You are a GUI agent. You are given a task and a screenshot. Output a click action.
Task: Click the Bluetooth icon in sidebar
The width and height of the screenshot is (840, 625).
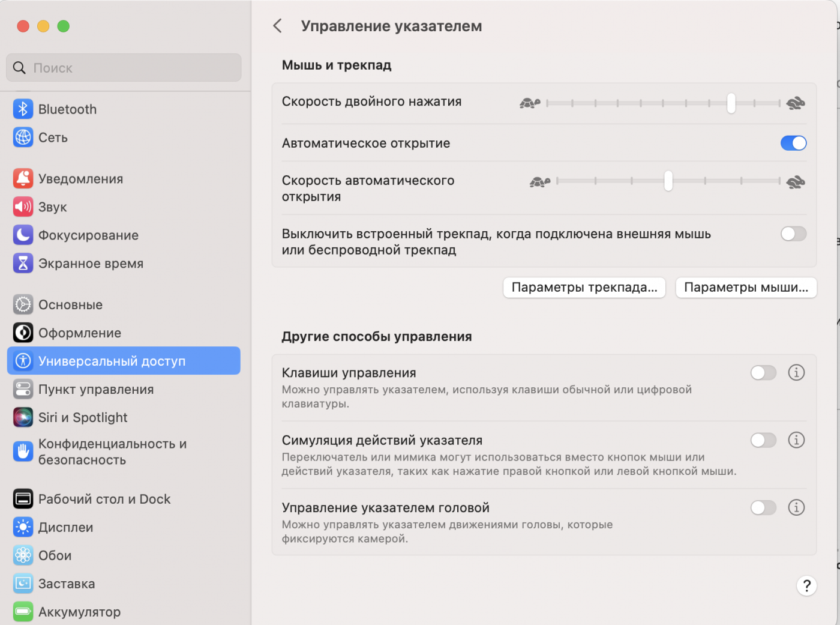pyautogui.click(x=23, y=109)
